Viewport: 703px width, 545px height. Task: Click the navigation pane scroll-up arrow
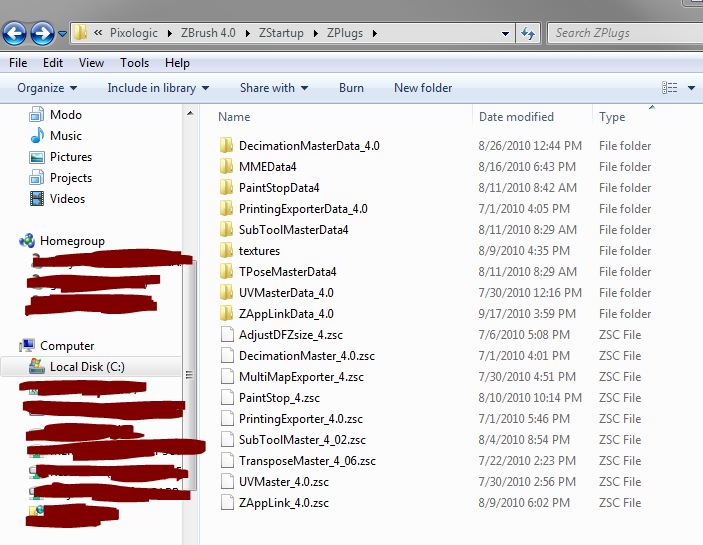(x=190, y=113)
